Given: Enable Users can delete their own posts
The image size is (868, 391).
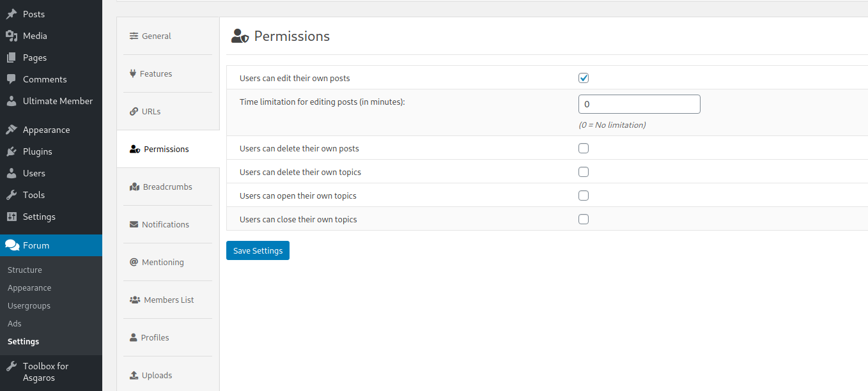Looking at the screenshot, I should (x=583, y=148).
